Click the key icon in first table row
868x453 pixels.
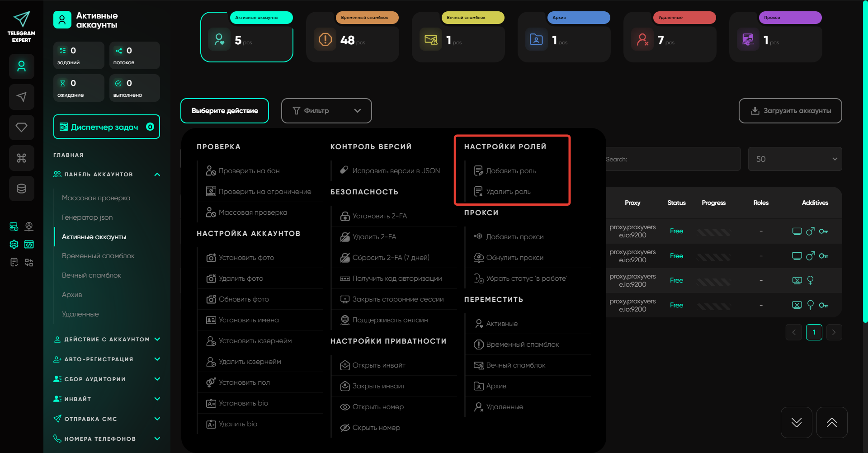tap(823, 231)
